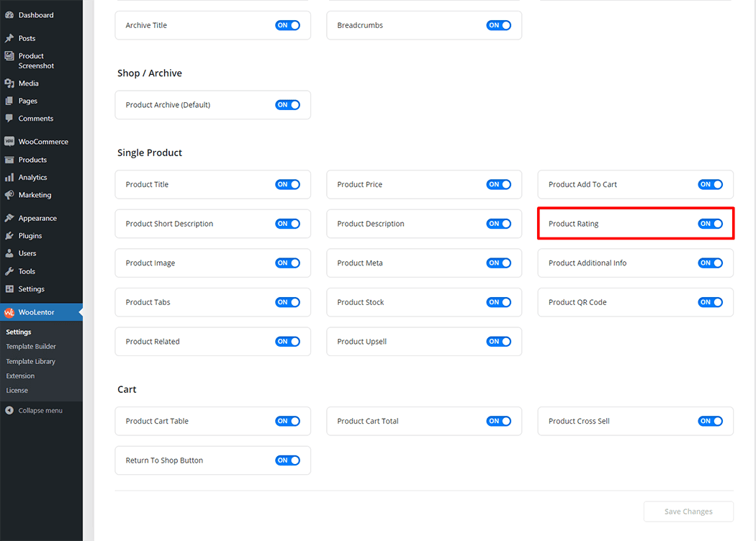Image resolution: width=756 pixels, height=541 pixels.
Task: Toggle Product Archive (Default) off
Action: tap(287, 105)
